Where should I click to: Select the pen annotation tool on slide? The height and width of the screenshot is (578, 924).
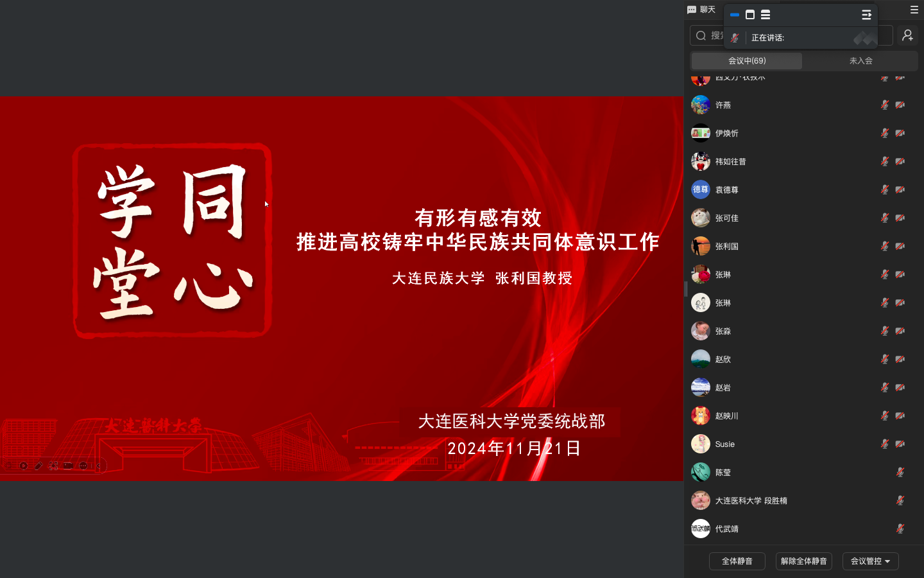click(x=38, y=466)
